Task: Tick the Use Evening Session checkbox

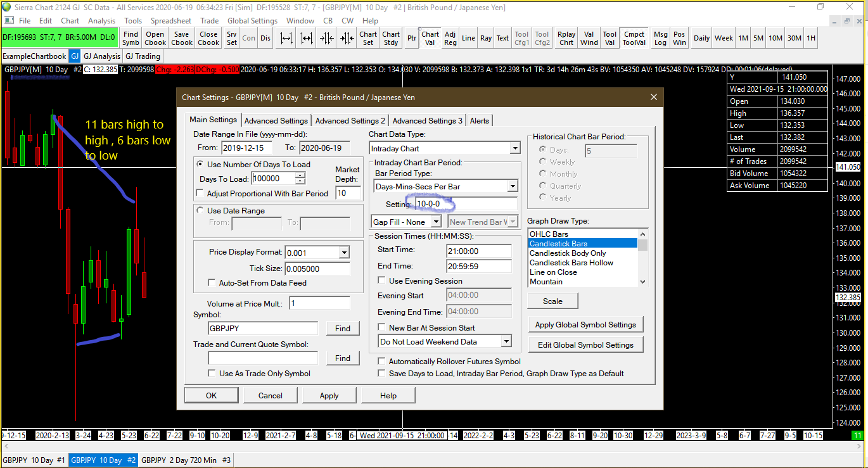Action: pyautogui.click(x=381, y=281)
